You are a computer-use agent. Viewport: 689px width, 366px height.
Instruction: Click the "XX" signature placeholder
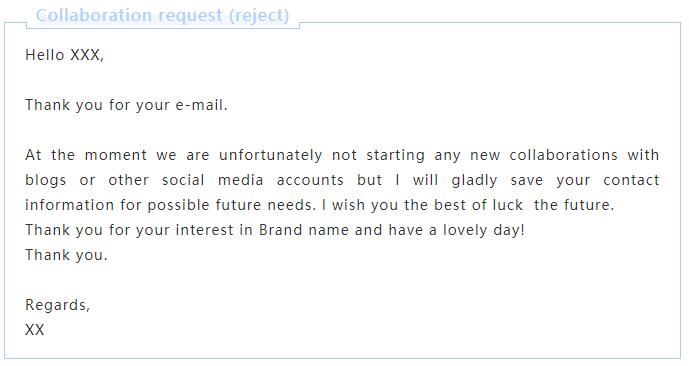[x=35, y=330]
